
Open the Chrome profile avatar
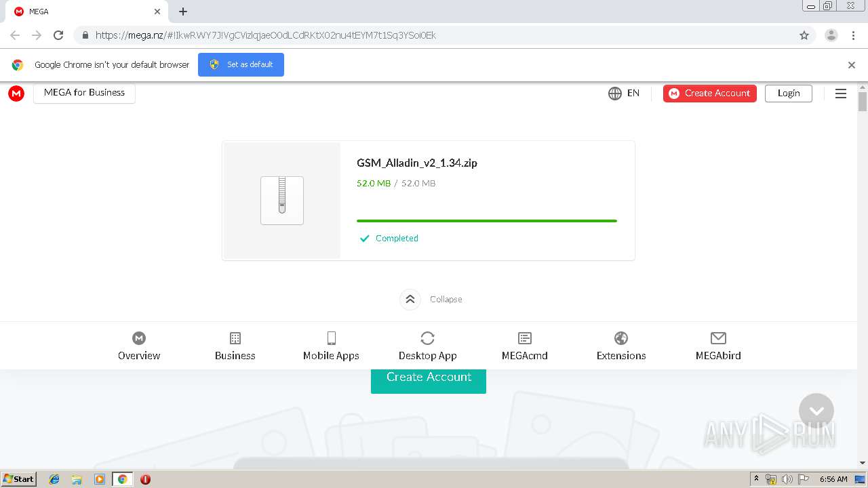831,35
